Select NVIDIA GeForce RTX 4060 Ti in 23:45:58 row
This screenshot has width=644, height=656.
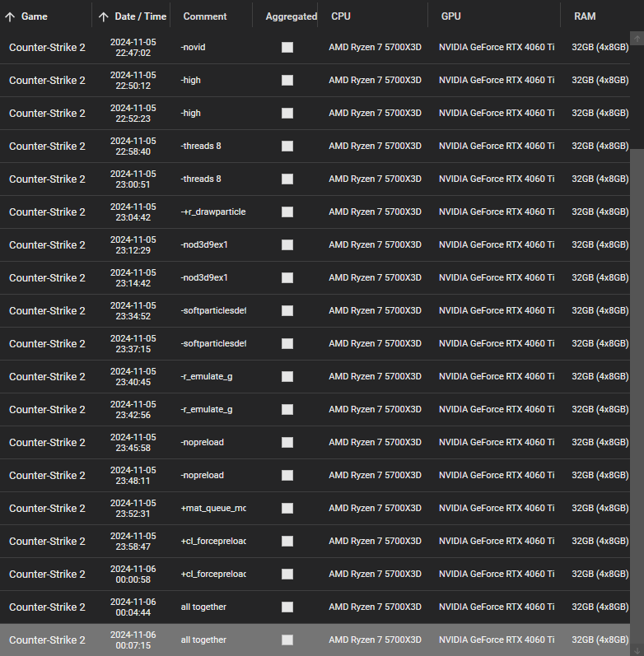(497, 442)
